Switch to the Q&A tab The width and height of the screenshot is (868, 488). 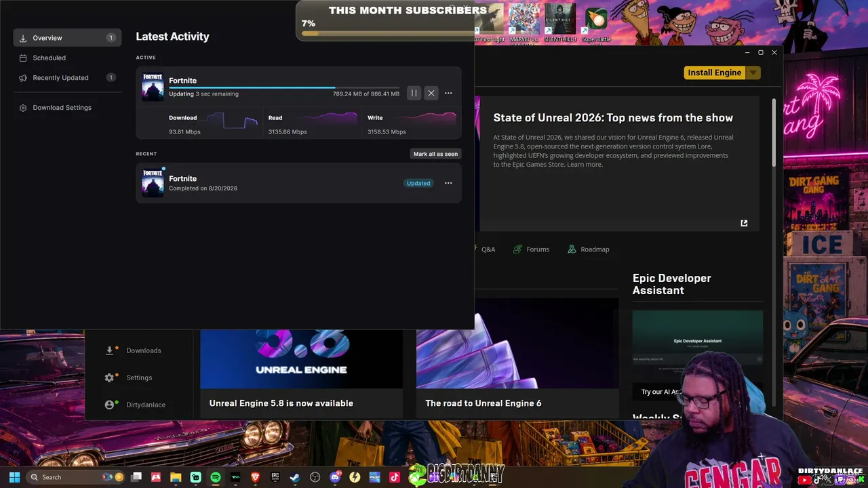coord(484,249)
